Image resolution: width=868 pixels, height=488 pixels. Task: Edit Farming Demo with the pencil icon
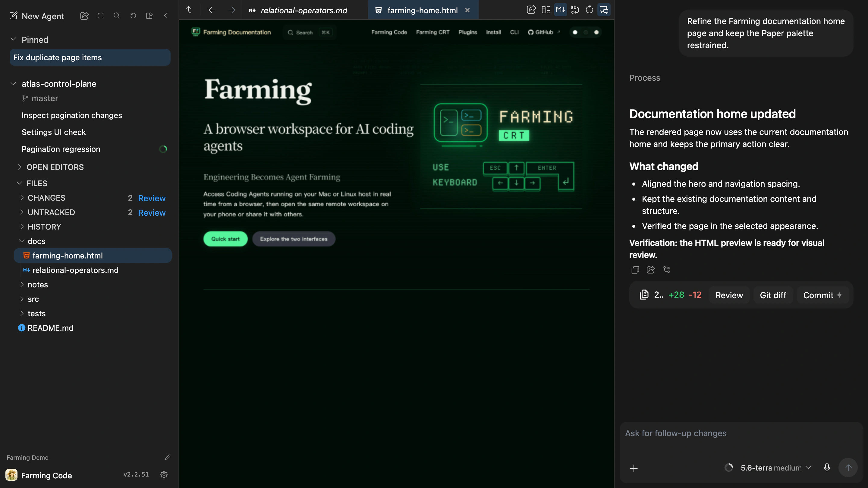(168, 457)
